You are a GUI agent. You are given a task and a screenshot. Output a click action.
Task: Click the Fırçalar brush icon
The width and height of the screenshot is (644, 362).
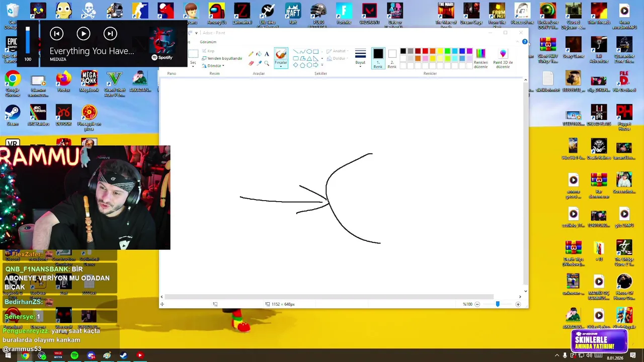tap(281, 54)
